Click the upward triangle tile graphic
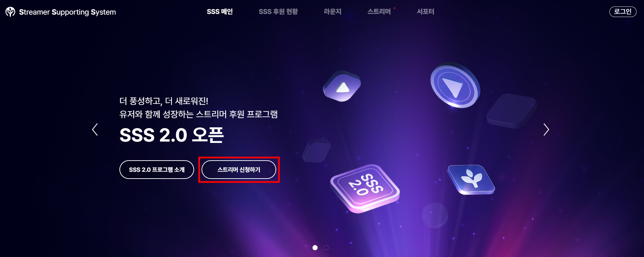This screenshot has width=644, height=257. coord(342,86)
